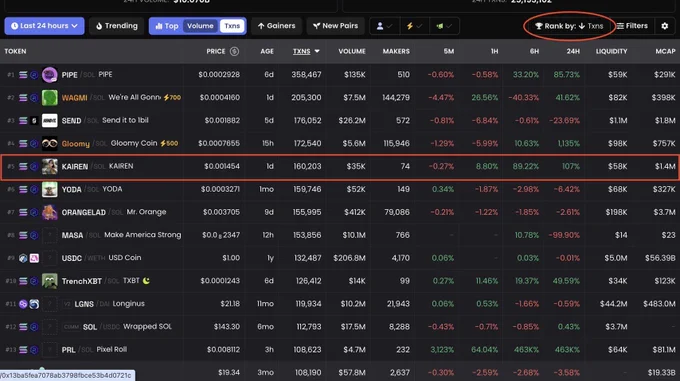Select the Top ranking tab
The height and width of the screenshot is (381, 680).
pyautogui.click(x=167, y=26)
